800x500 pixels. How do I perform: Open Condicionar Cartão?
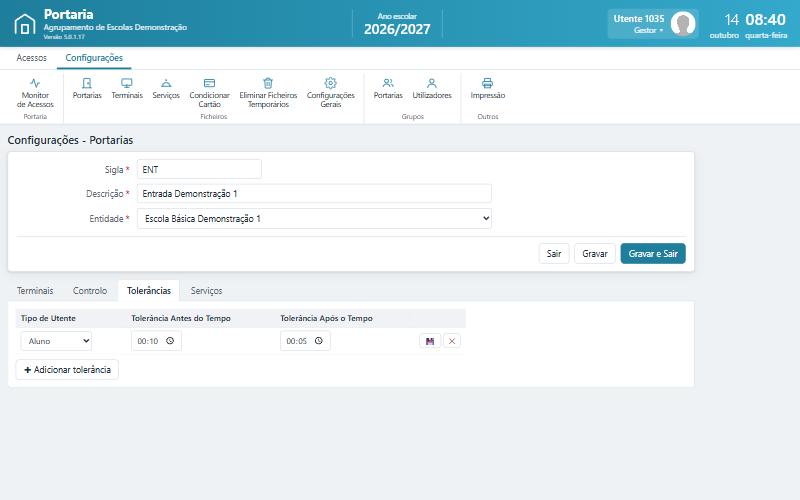(209, 93)
